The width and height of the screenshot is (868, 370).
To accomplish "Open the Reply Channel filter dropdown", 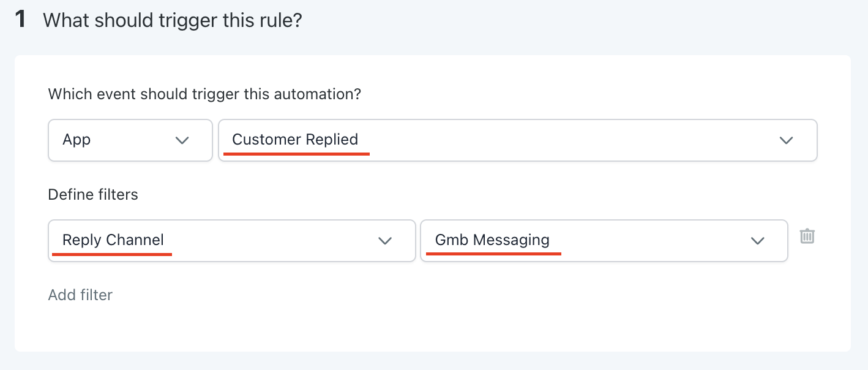I will click(x=231, y=241).
